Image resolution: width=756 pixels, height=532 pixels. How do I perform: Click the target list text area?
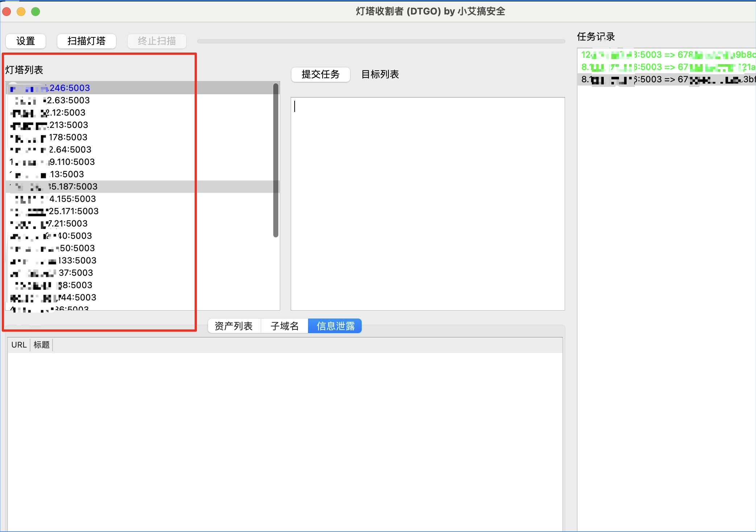[428, 203]
